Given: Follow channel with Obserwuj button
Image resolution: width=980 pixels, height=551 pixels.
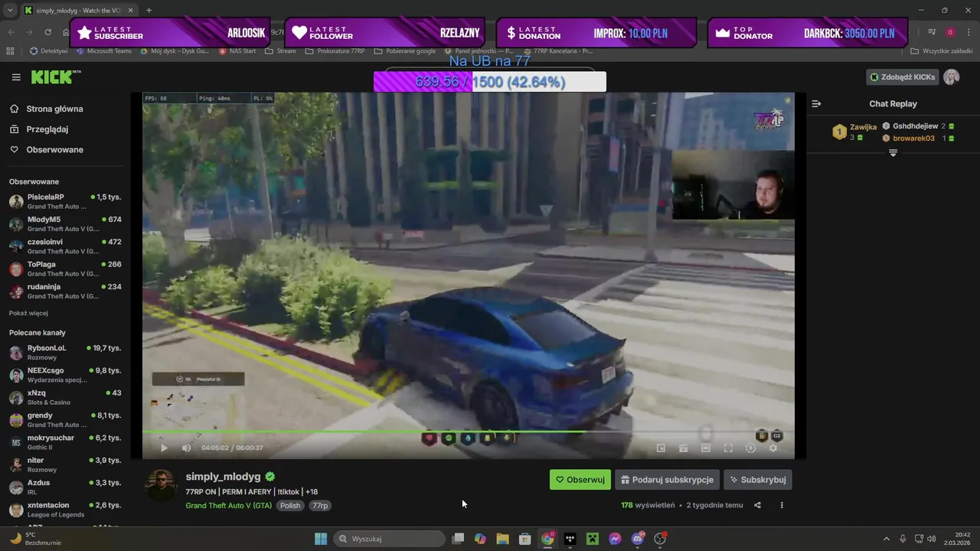Looking at the screenshot, I should 580,480.
